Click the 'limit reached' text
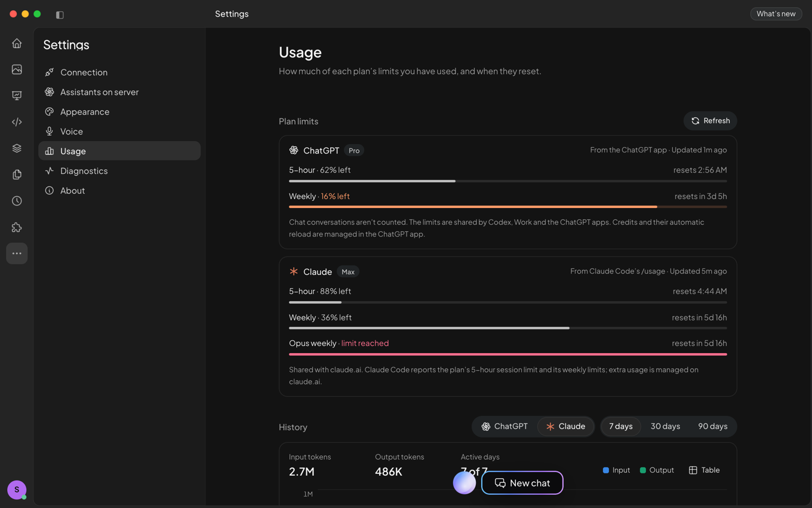812x508 pixels. pos(365,343)
